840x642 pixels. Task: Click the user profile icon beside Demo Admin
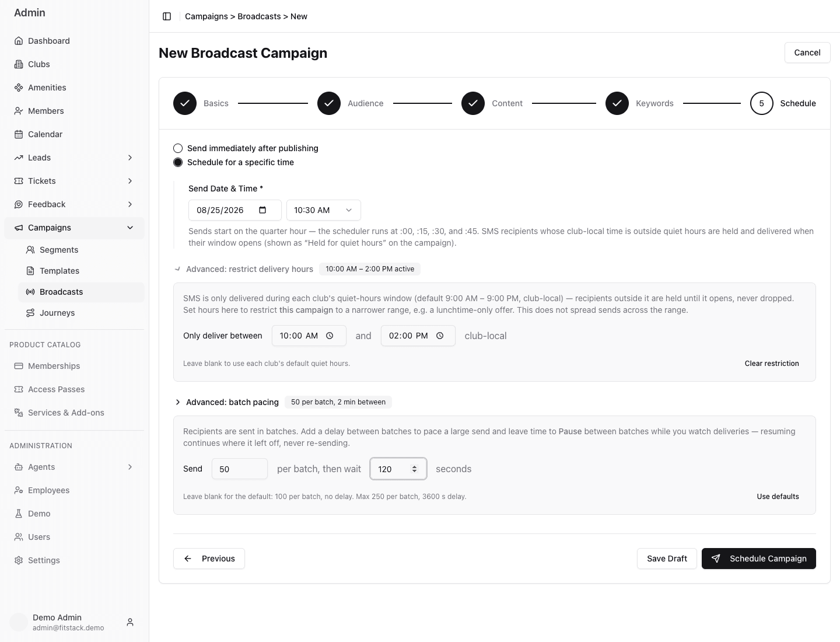130,622
